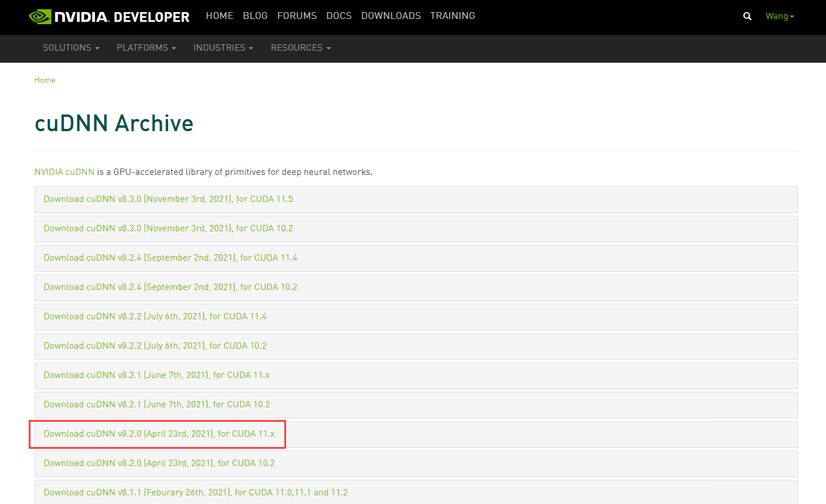Open the BLOG navigation item
Screen dimensions: 826x504
[255, 16]
